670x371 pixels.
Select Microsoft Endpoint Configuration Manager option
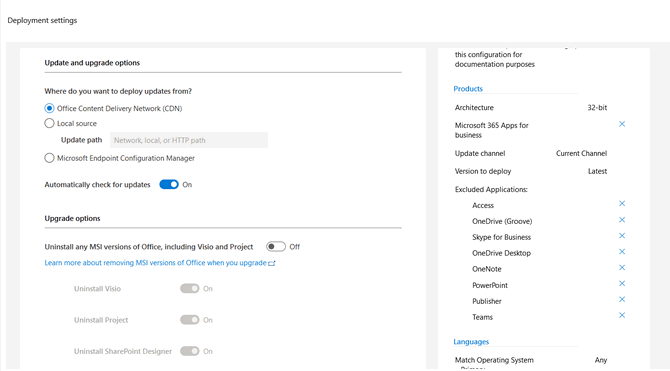[x=50, y=158]
